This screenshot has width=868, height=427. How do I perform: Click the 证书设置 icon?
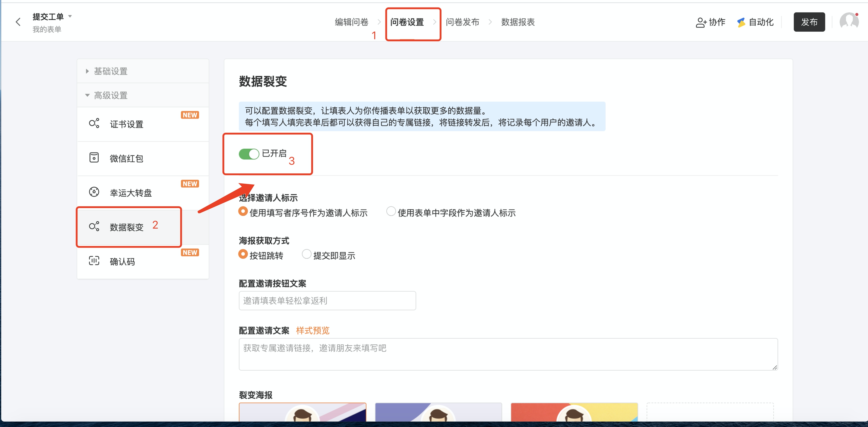click(94, 123)
